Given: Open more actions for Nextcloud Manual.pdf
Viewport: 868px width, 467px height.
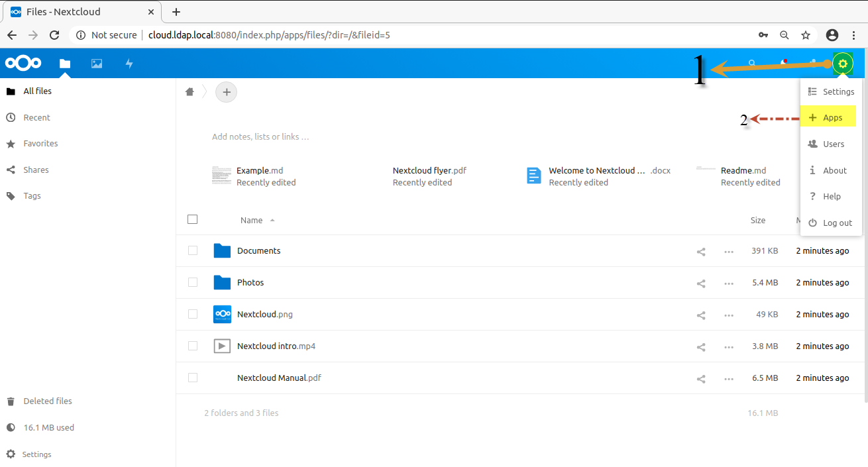Looking at the screenshot, I should point(729,378).
